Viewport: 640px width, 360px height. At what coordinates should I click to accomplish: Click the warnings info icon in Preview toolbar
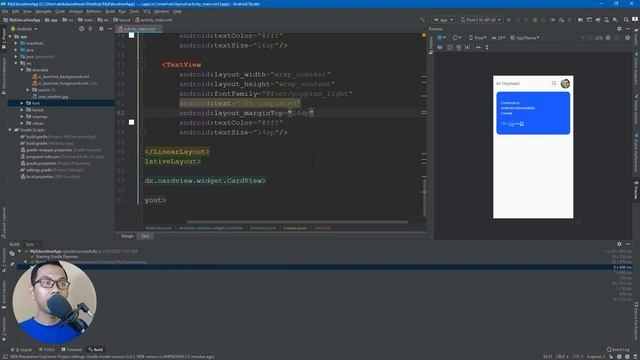point(628,38)
